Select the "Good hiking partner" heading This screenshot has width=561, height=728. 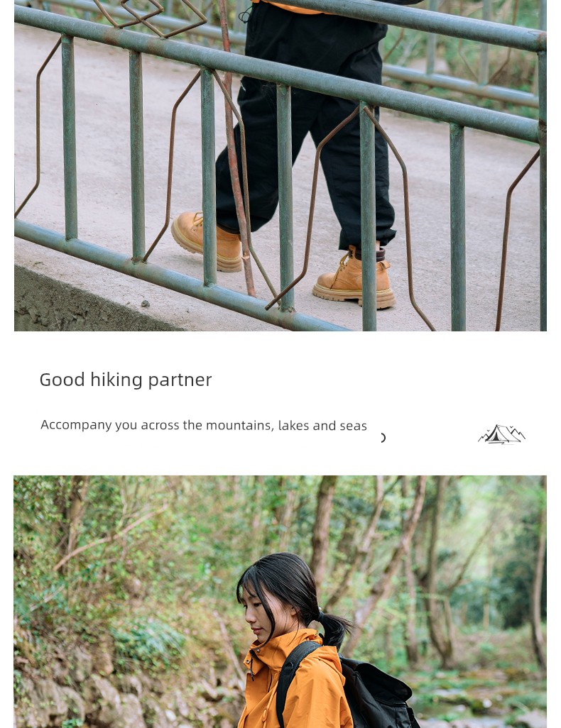coord(126,380)
